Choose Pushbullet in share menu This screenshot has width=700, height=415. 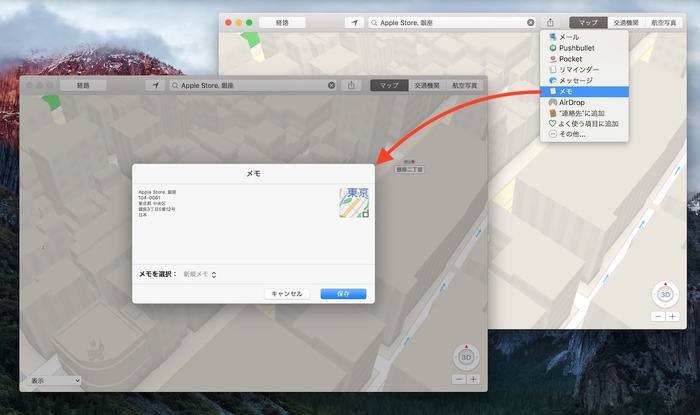(584, 48)
